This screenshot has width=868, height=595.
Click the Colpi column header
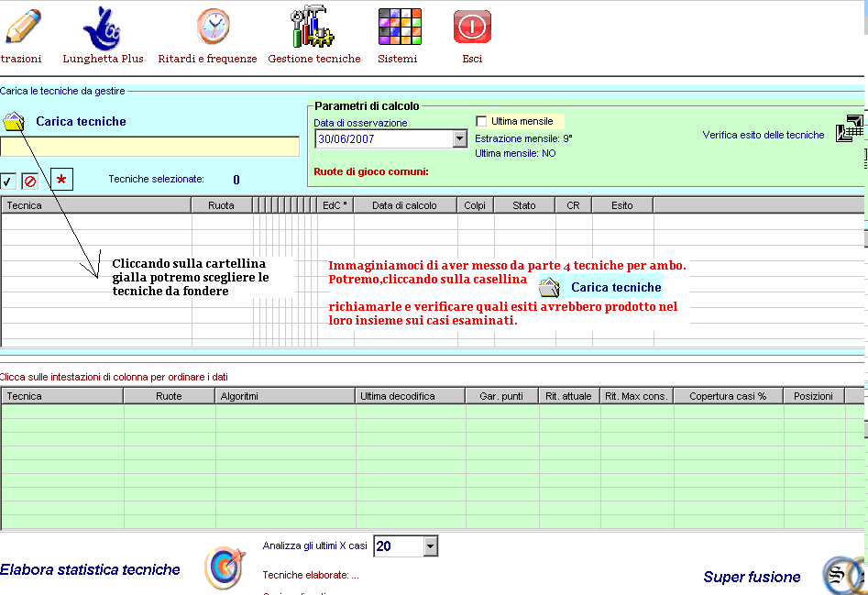tap(475, 205)
